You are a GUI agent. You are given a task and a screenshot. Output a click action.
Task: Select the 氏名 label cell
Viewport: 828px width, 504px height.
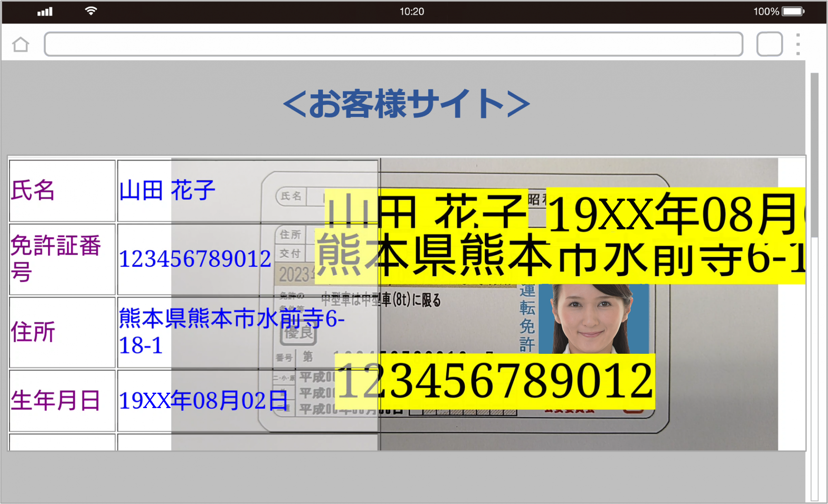62,191
